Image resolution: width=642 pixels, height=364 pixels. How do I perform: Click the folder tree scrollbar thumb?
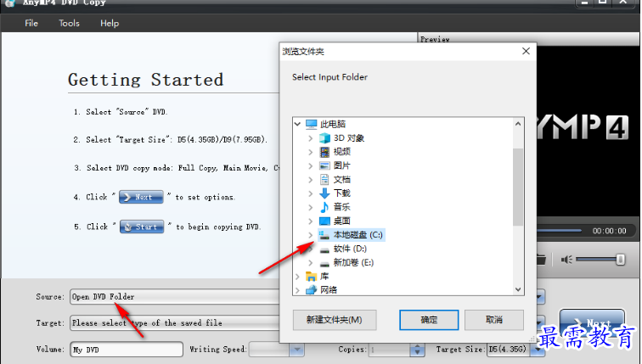pyautogui.click(x=518, y=187)
